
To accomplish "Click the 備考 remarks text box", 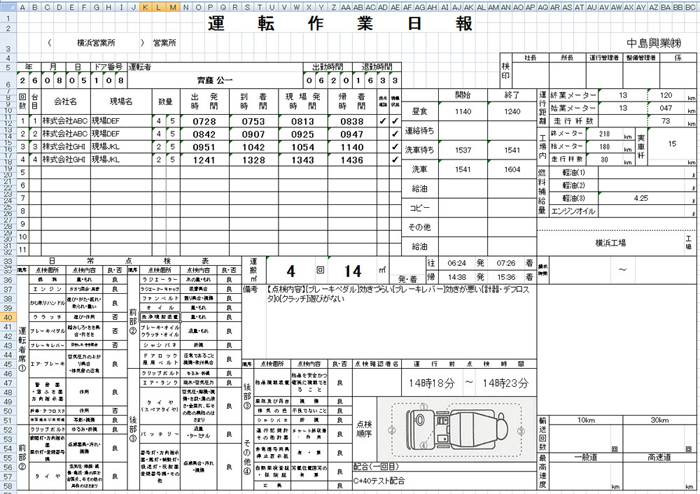I will coord(390,298).
